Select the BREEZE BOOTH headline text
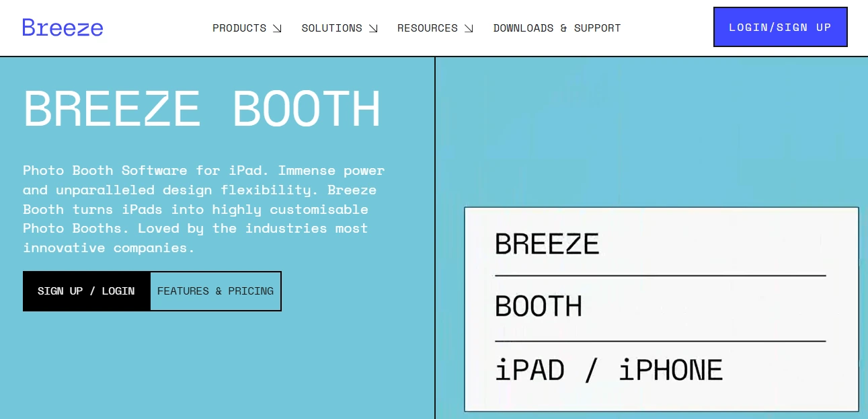This screenshot has width=868, height=419. [202, 109]
